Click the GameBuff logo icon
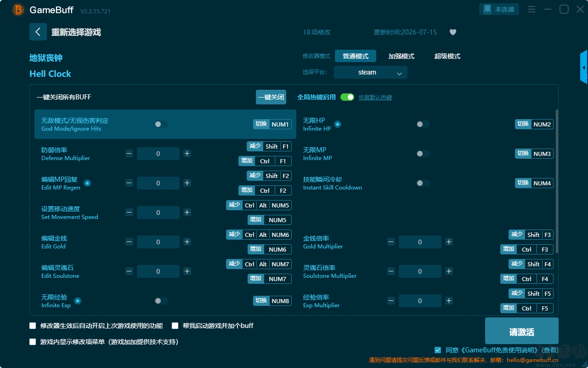Screen dimensions: 588x368 click(18, 10)
